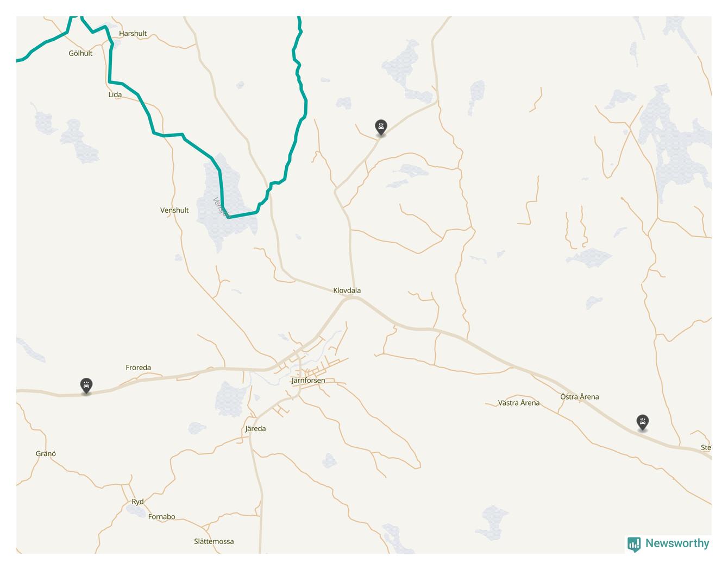Open the Newsworthy link text
Image resolution: width=728 pixels, height=570 pixels.
(x=677, y=543)
